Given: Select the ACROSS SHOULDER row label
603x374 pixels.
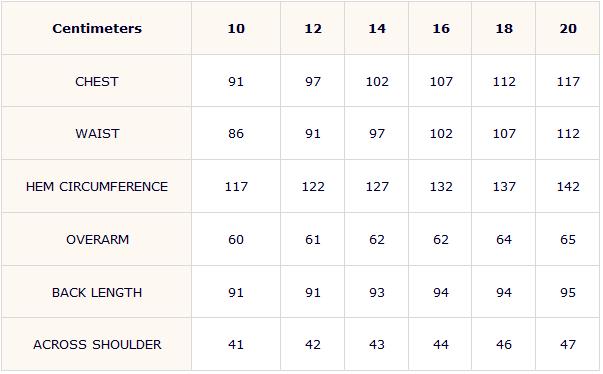Looking at the screenshot, I should (x=97, y=344).
